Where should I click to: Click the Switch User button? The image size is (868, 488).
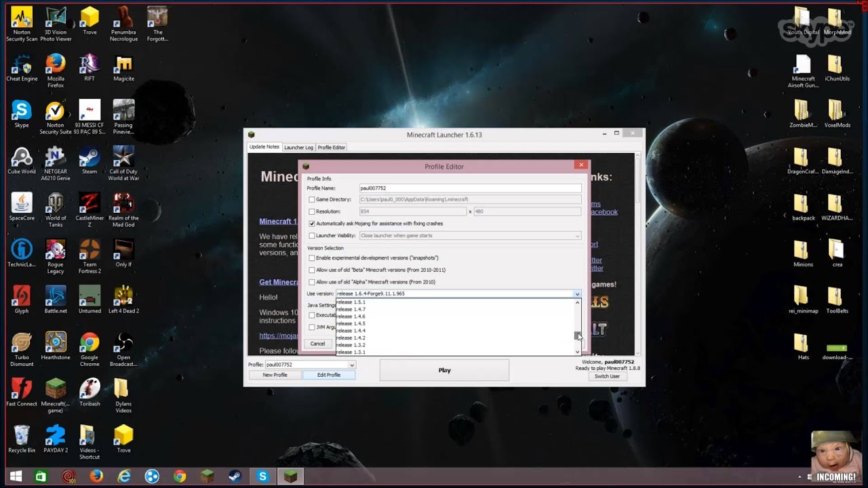coord(607,376)
